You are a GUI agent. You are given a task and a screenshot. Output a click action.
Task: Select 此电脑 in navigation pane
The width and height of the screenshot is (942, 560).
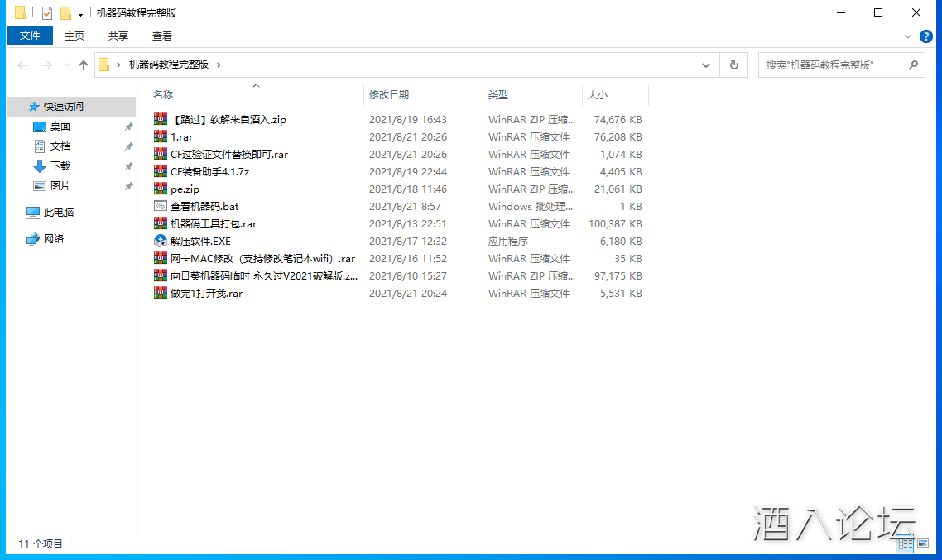[x=59, y=212]
